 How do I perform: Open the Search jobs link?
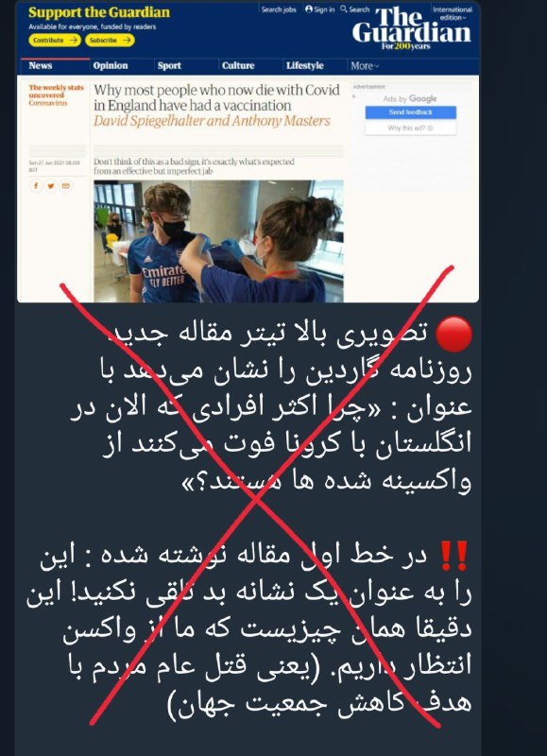(279, 9)
